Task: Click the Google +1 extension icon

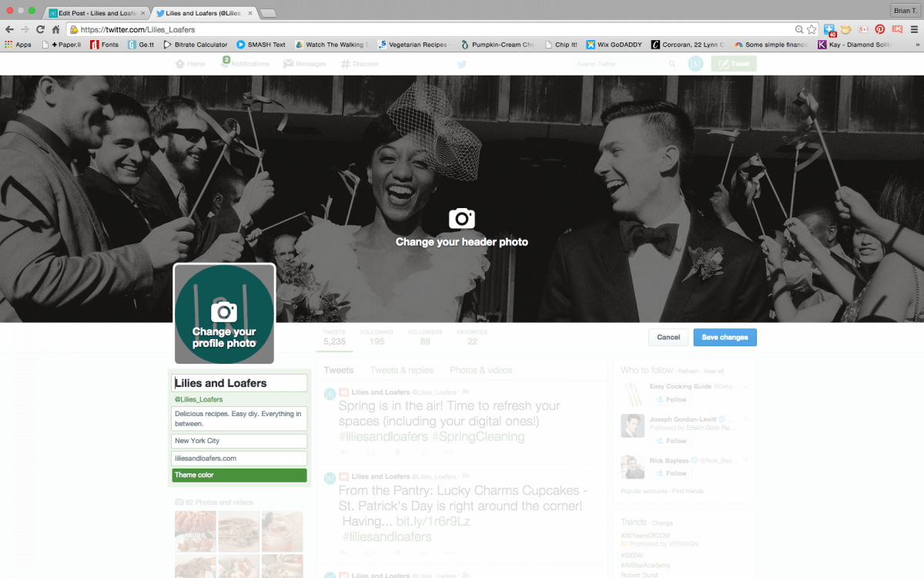Action: tap(862, 29)
